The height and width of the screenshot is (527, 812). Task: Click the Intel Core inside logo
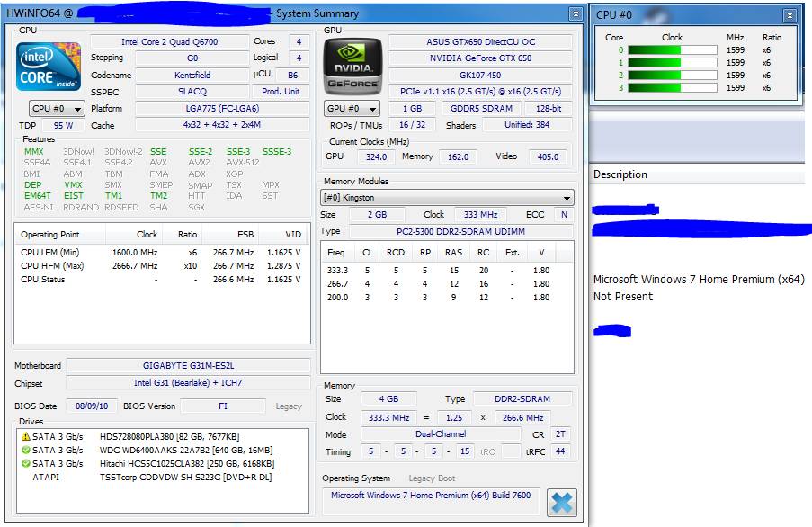(x=49, y=67)
